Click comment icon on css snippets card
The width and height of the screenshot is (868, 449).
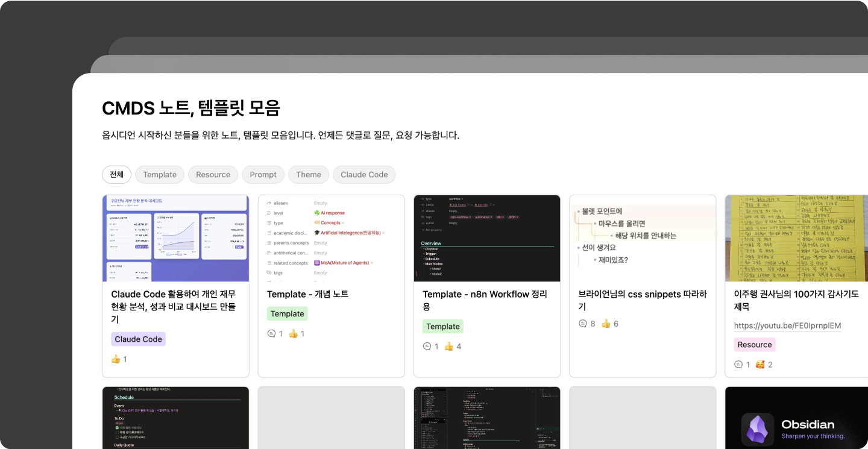click(583, 324)
